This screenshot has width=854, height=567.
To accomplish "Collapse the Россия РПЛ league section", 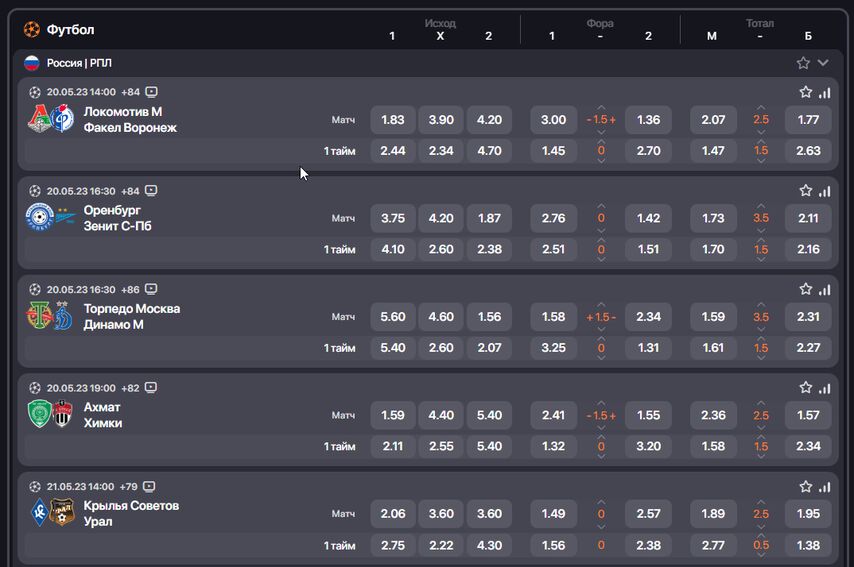I will [823, 63].
